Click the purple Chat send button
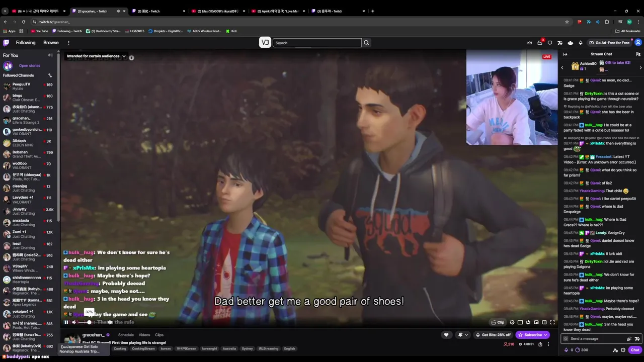The height and width of the screenshot is (362, 644). 635,350
